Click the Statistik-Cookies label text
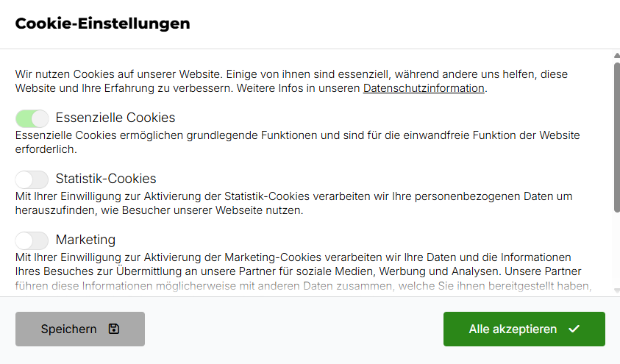Screen dimensions: 620x364 [106, 179]
